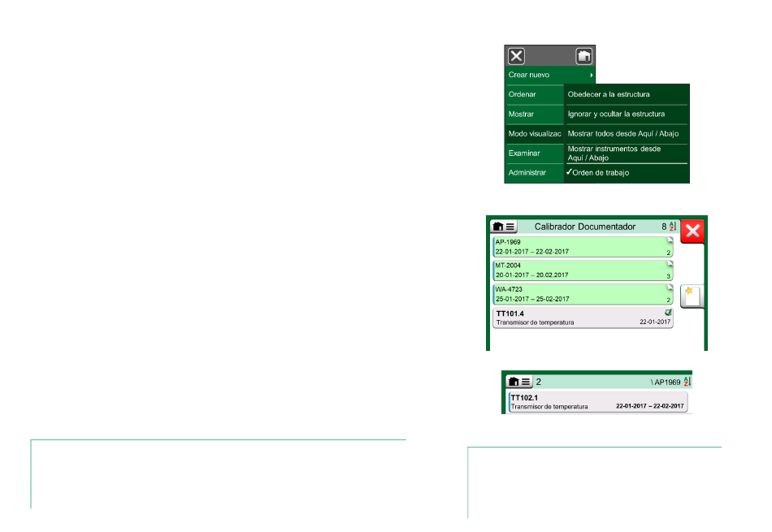
Task: Choose Ignorar y ocultar la estructura
Action: pos(627,115)
